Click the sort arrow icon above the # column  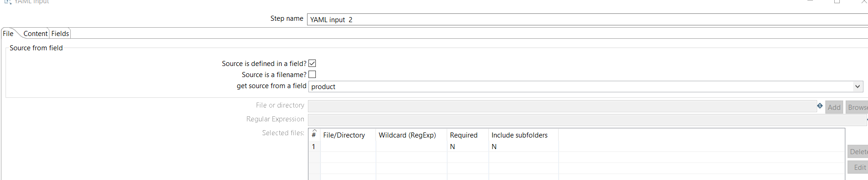click(314, 131)
